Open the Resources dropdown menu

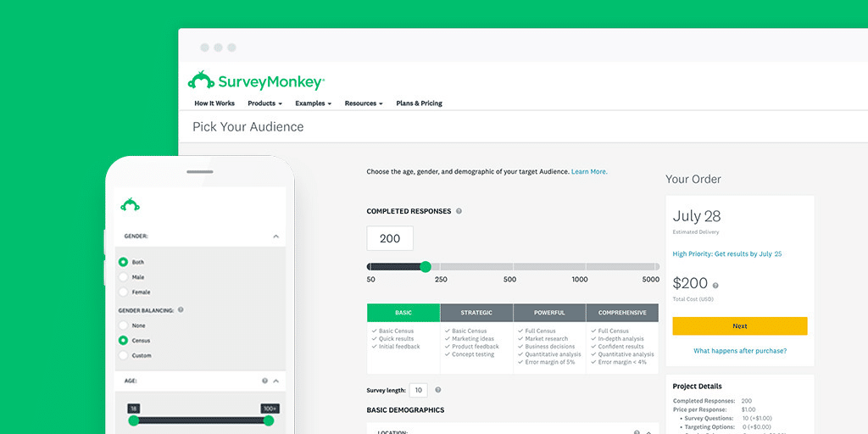click(364, 103)
